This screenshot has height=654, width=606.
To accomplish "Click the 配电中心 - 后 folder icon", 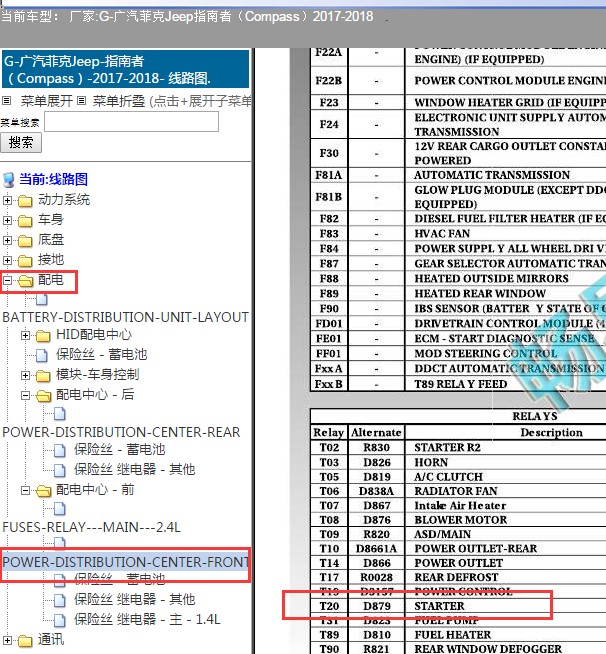I will 43,396.
